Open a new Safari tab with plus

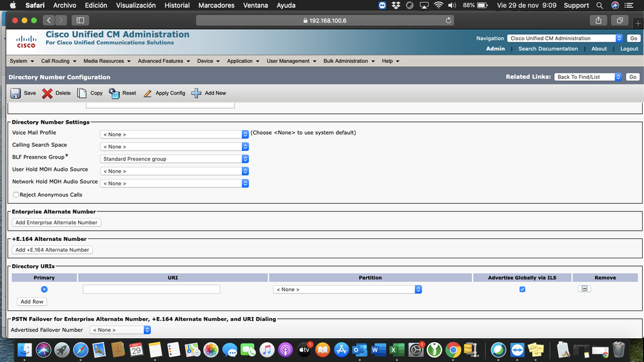(638, 23)
